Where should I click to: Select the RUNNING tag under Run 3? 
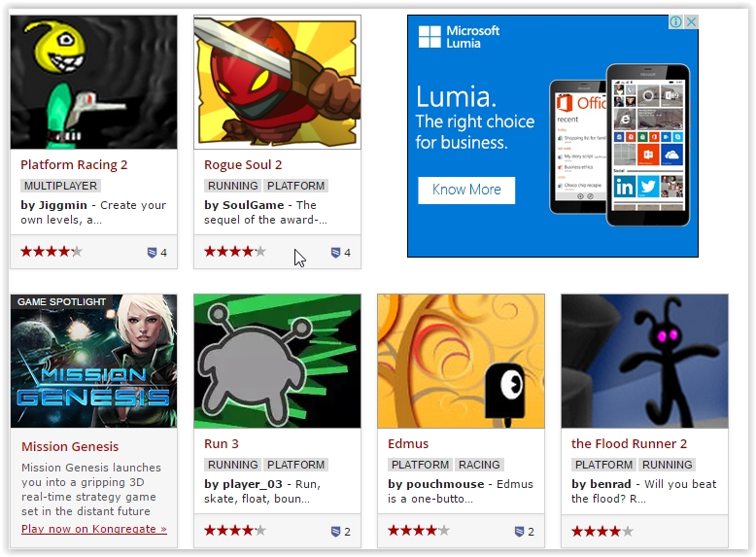tap(233, 465)
